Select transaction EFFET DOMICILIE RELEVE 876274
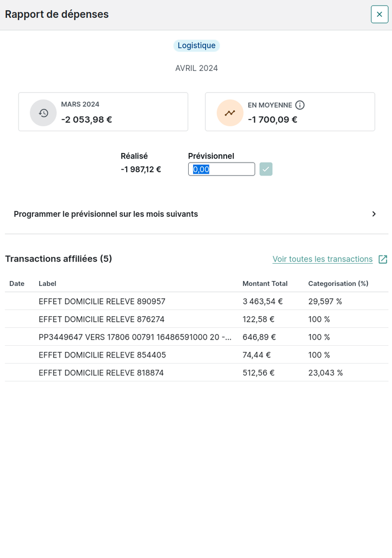 [x=102, y=319]
